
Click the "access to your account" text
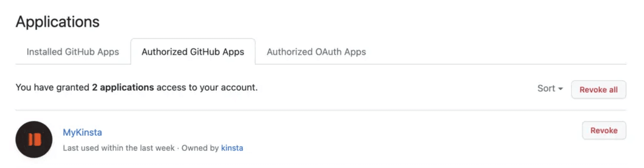point(207,87)
